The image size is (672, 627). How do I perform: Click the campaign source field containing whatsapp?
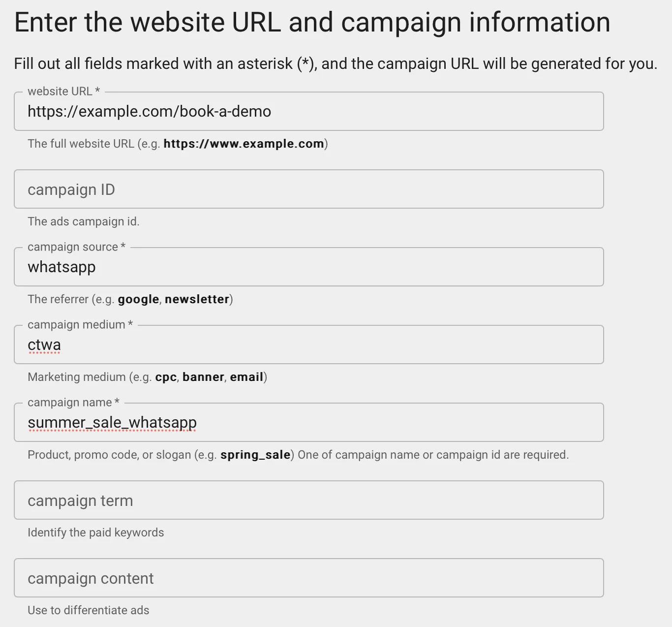click(309, 267)
